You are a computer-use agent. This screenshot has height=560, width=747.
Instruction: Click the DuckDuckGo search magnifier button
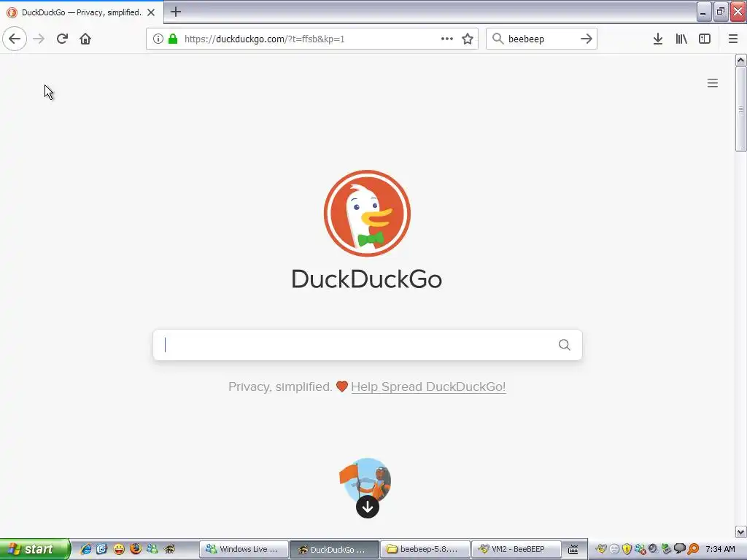[x=565, y=345]
